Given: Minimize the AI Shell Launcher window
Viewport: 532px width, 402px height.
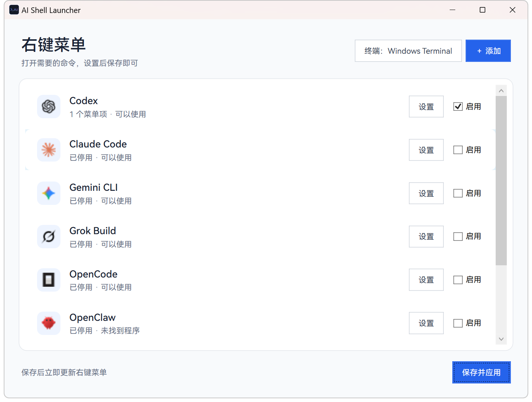Looking at the screenshot, I should pos(452,10).
